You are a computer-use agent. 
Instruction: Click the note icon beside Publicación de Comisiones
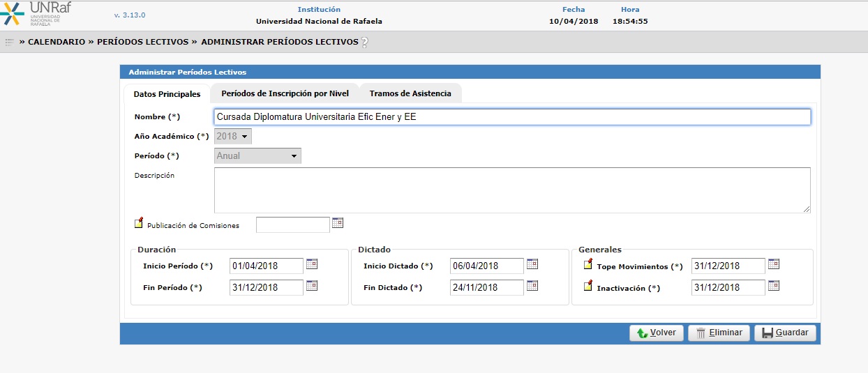[139, 223]
